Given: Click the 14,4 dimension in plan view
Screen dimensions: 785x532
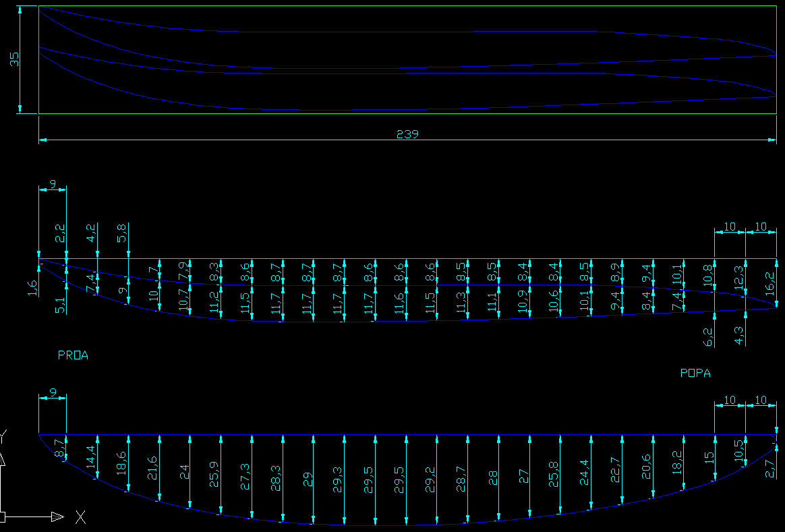Looking at the screenshot, I should tap(91, 455).
